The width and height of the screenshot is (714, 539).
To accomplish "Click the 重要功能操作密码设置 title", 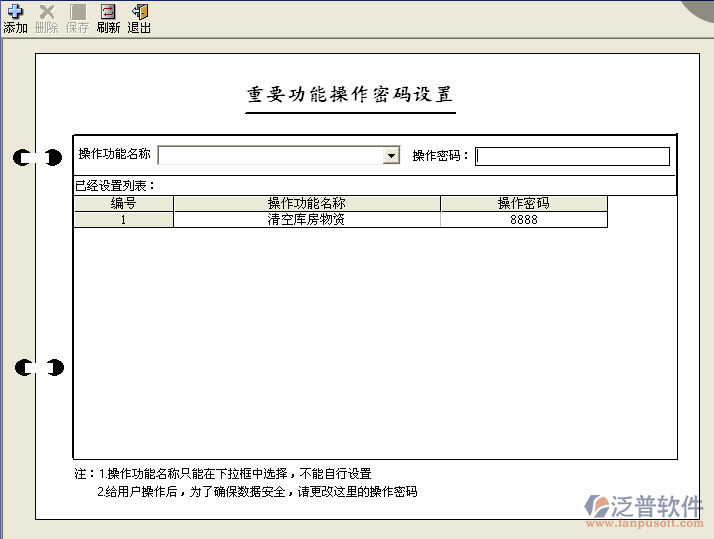I will click(350, 95).
